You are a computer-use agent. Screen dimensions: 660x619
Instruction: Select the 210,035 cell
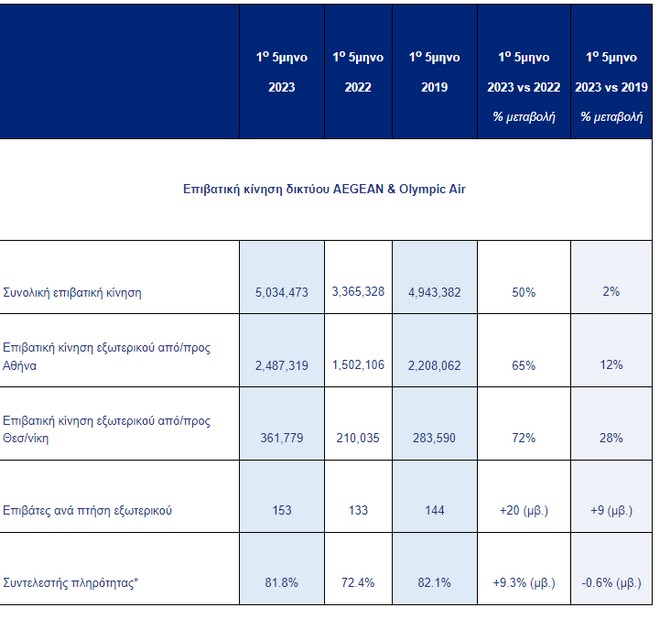click(358, 437)
